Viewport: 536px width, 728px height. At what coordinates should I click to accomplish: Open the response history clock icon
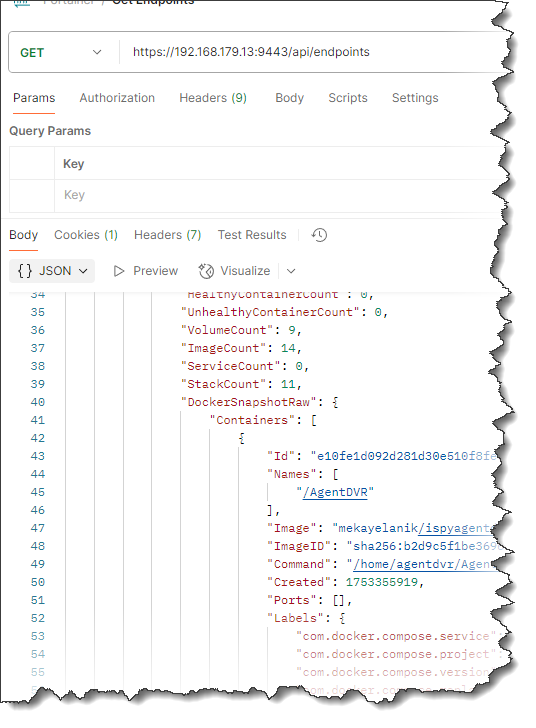click(319, 235)
